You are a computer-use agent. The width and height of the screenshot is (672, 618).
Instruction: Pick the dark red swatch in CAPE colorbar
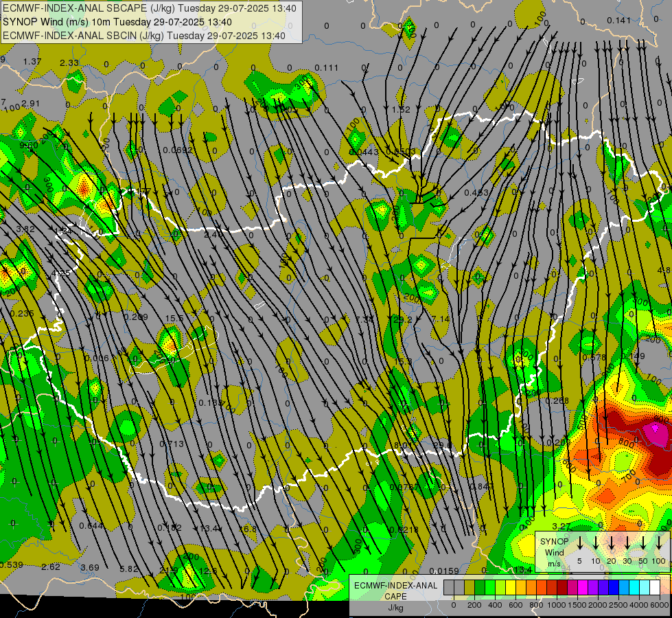click(562, 588)
